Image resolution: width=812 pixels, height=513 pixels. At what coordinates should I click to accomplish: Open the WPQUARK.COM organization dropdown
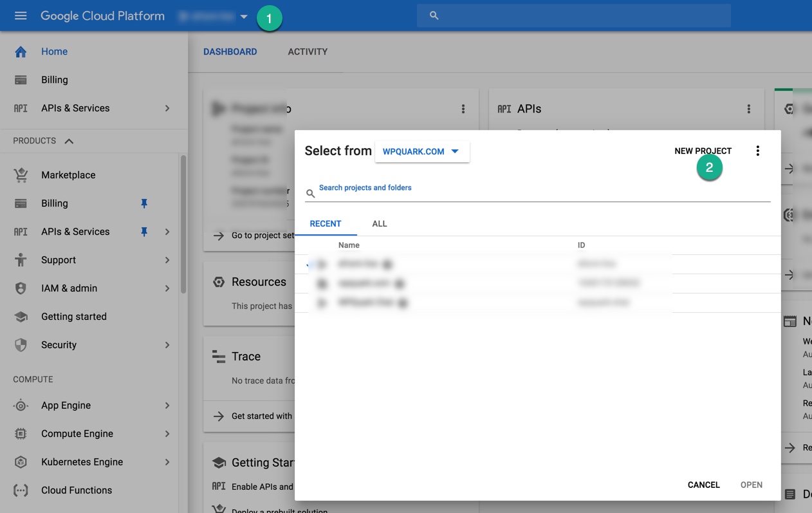click(422, 151)
